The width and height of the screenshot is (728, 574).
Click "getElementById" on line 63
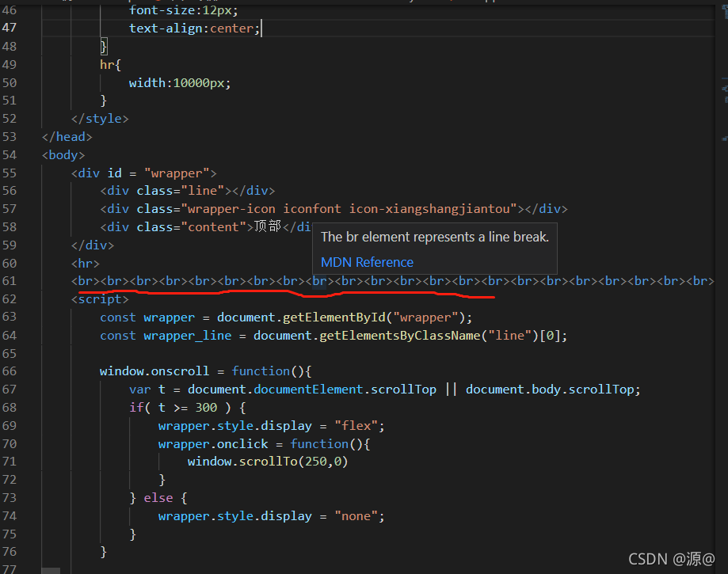click(x=334, y=317)
